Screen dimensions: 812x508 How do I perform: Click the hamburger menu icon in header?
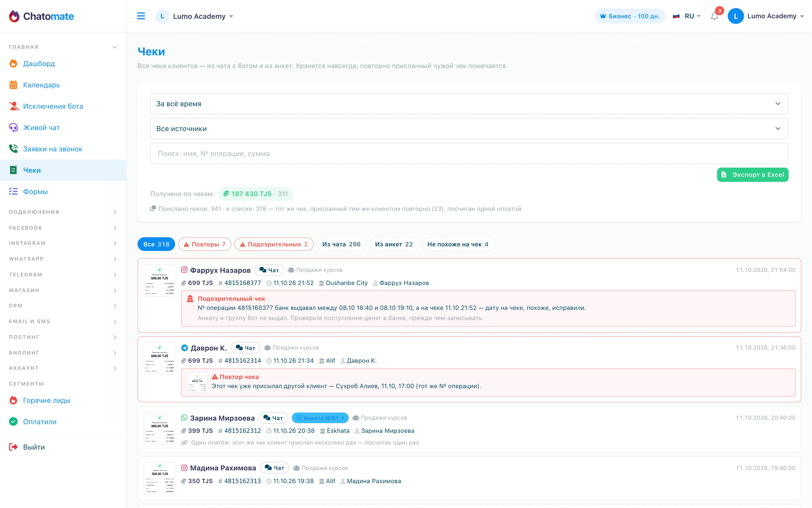141,16
